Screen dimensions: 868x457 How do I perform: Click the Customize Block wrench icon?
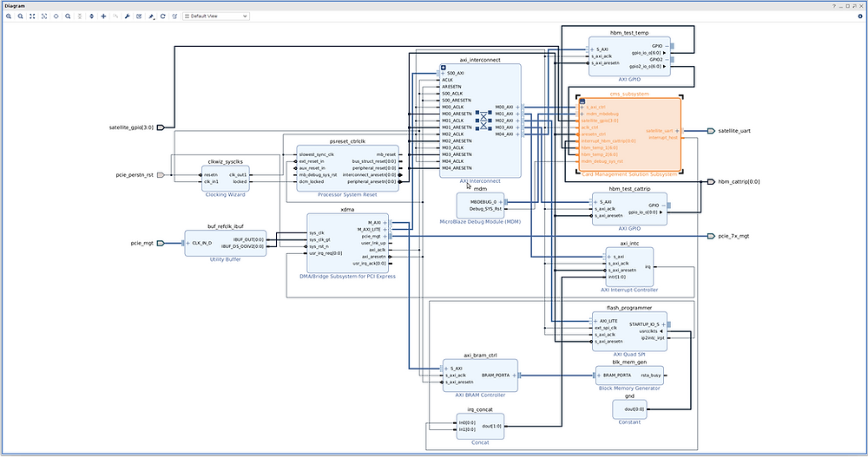[128, 16]
